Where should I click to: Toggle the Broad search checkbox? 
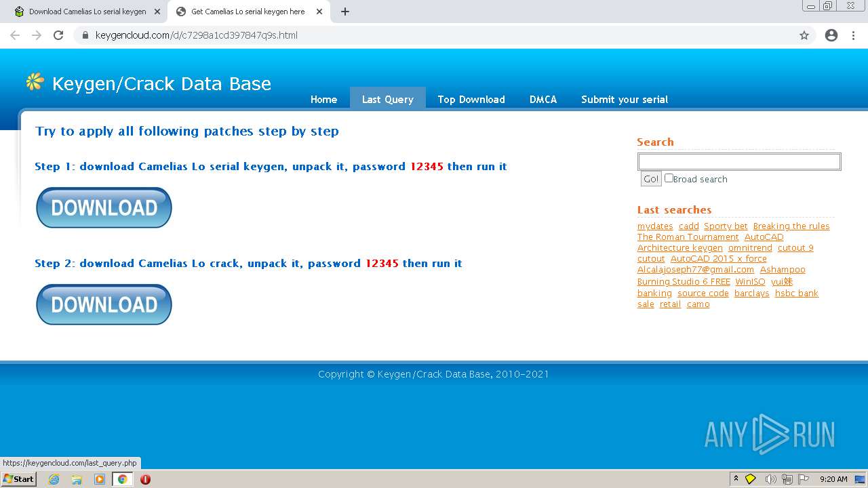tap(669, 178)
